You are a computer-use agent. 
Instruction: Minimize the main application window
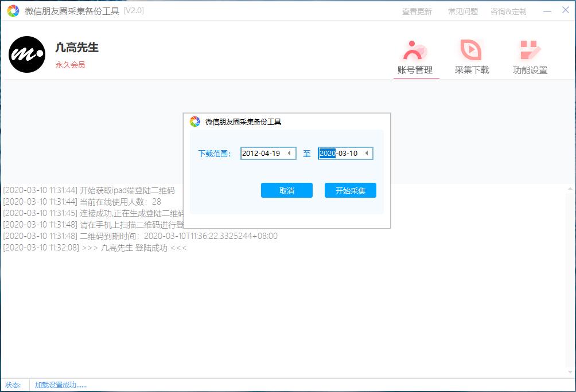547,11
